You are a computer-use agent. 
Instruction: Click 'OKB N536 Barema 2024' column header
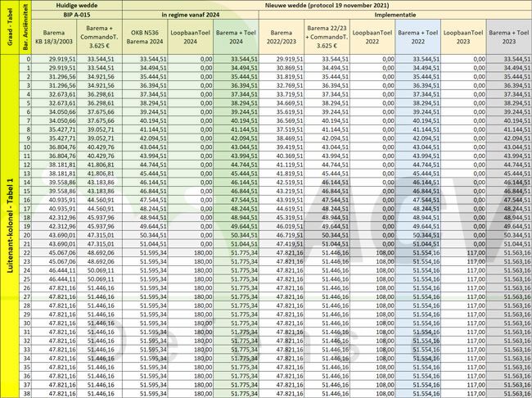point(145,37)
